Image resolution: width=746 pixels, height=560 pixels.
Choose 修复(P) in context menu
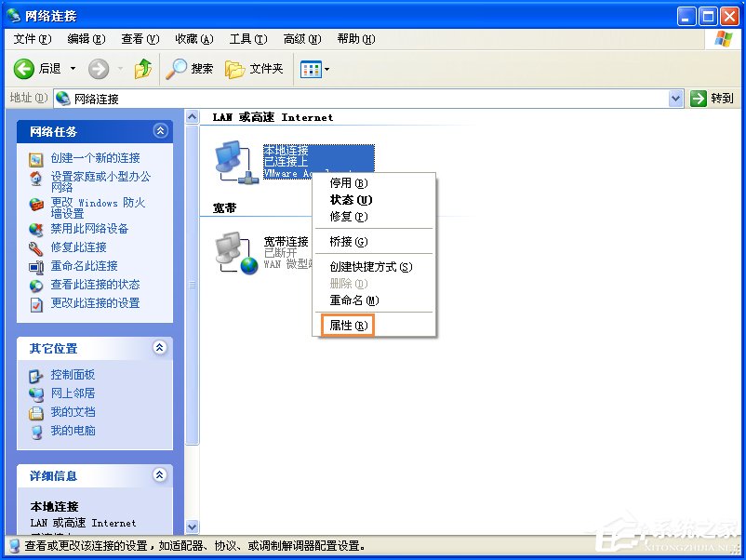374,217
